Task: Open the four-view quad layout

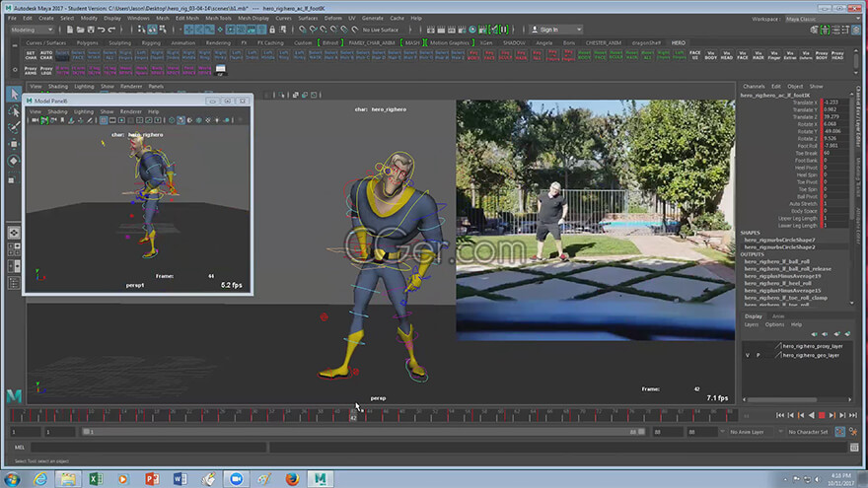Action: pyautogui.click(x=14, y=249)
